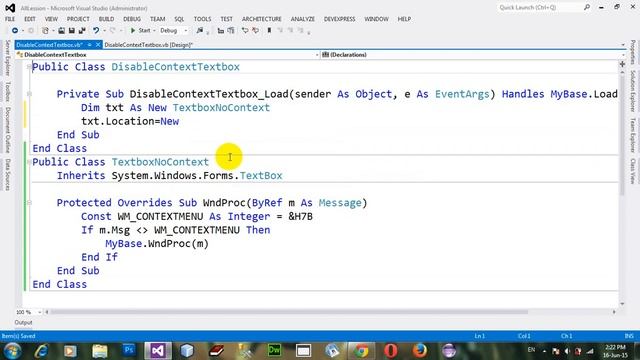
Task: Click the Save All toolbar icon
Action: pos(82,31)
